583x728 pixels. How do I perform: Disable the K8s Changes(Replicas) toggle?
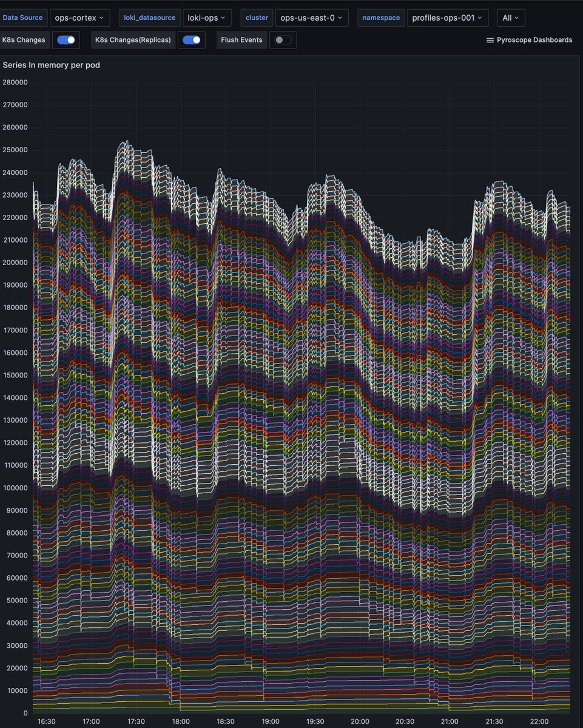click(x=191, y=39)
